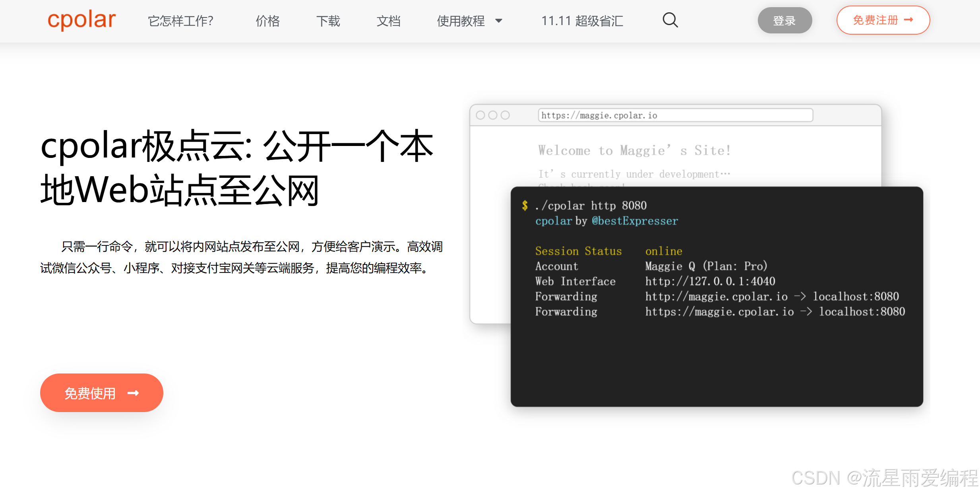Screen dimensions: 980x494
Task: Click first circle in mock browser window
Action: tap(480, 115)
